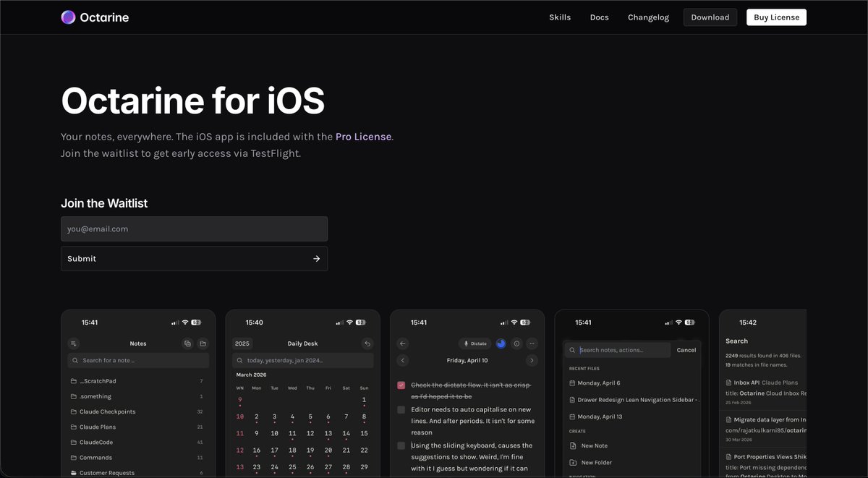868x478 pixels.
Task: Click the New Note file-plus icon
Action: [573, 445]
